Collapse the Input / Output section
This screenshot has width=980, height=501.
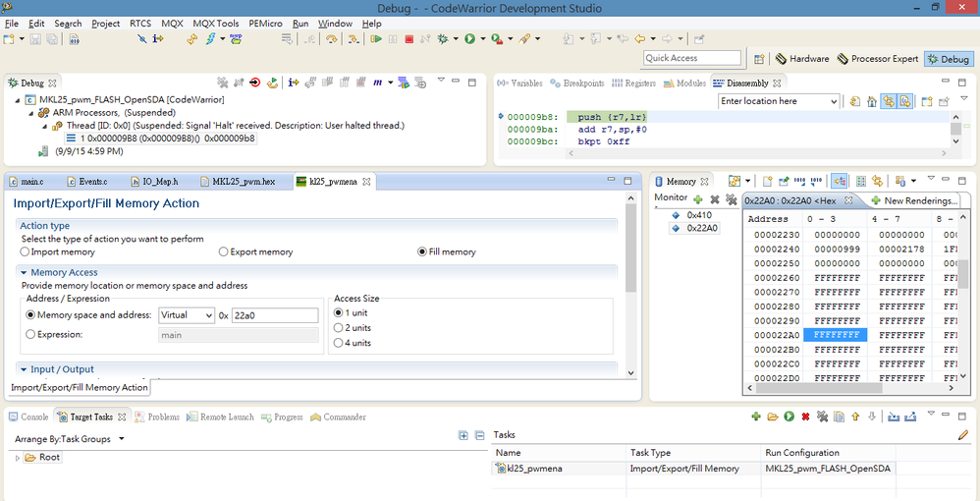tap(24, 369)
